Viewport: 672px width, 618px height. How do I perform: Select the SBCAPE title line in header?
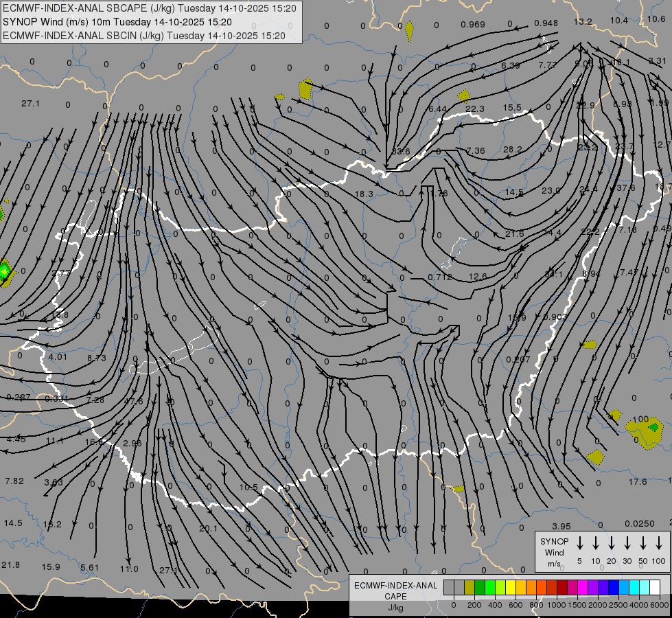(x=150, y=9)
